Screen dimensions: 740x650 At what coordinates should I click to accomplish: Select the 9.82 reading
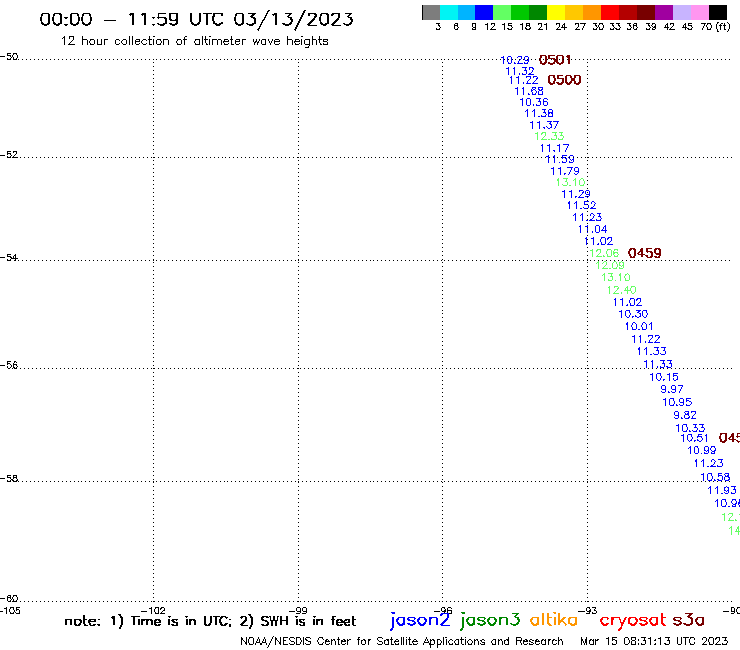[685, 415]
